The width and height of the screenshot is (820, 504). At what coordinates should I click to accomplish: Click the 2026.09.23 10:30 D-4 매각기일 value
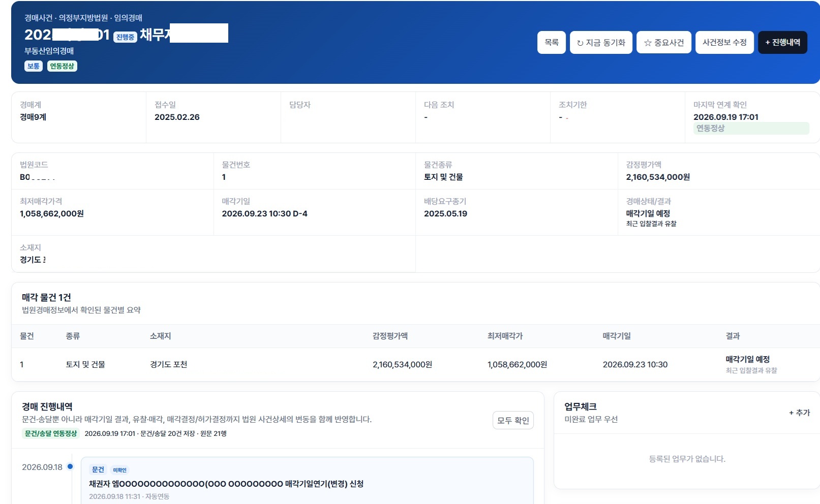pos(264,213)
